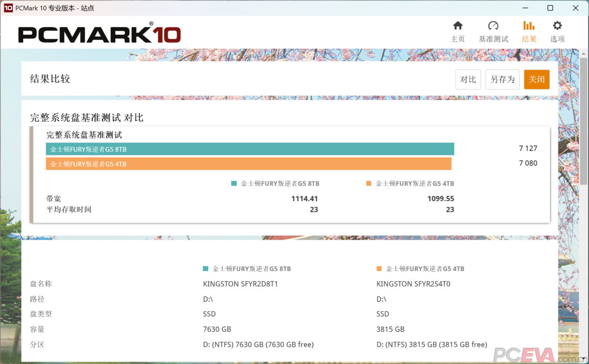This screenshot has width=589, height=364.
Task: Click orange legend swatch above bandwidth values
Action: 369,183
